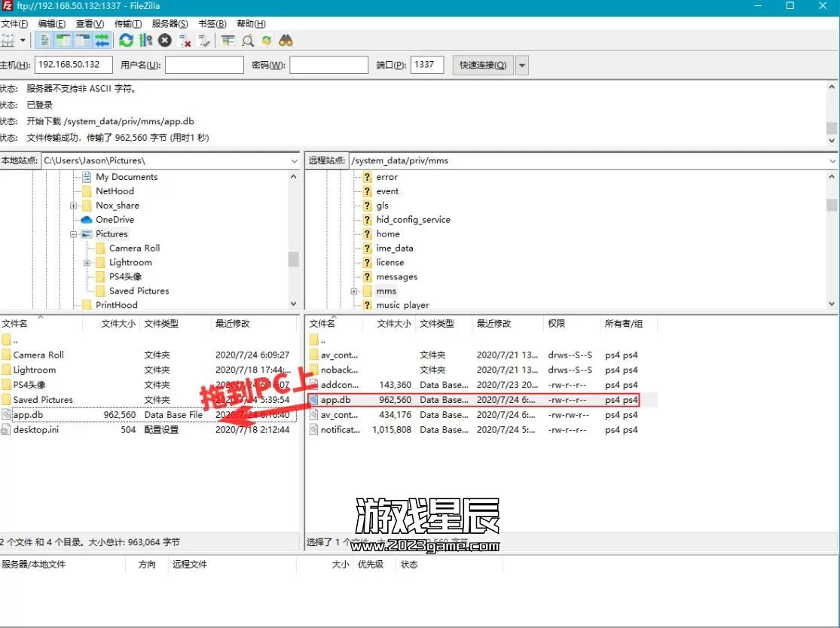Image resolution: width=840 pixels, height=628 pixels.
Task: Open the 传输(T) menu
Action: [x=127, y=24]
